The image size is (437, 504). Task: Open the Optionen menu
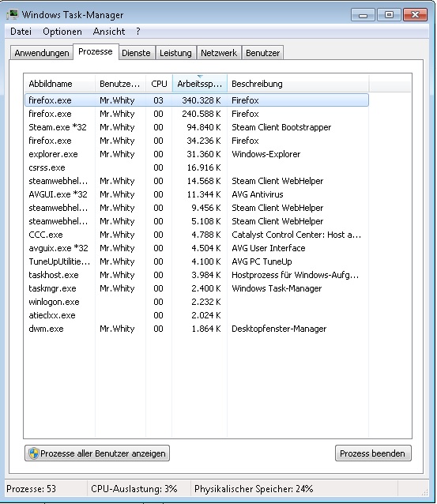pos(62,32)
